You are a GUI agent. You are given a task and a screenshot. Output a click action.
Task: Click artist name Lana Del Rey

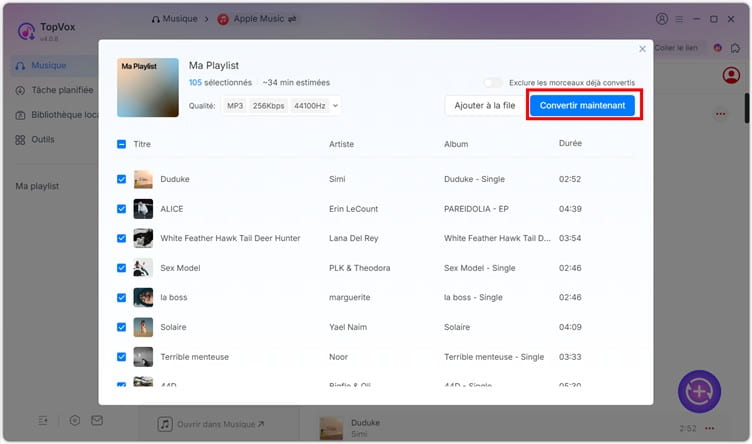pos(353,238)
